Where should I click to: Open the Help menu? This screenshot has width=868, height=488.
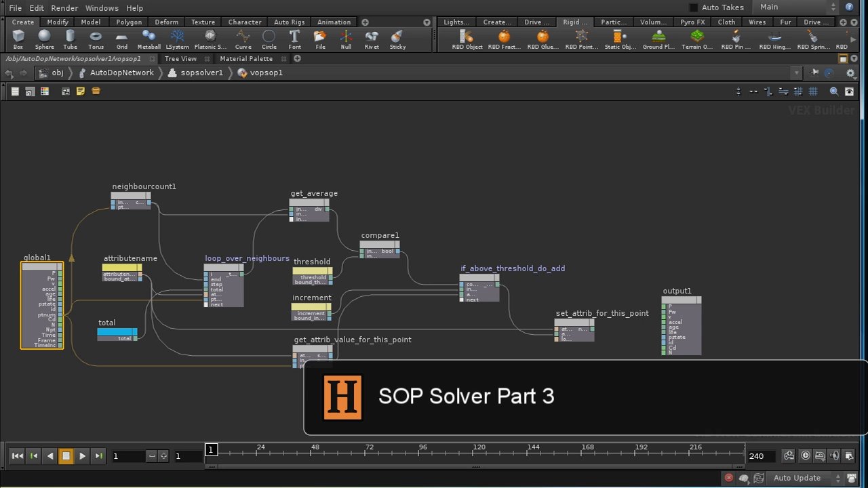tap(134, 8)
